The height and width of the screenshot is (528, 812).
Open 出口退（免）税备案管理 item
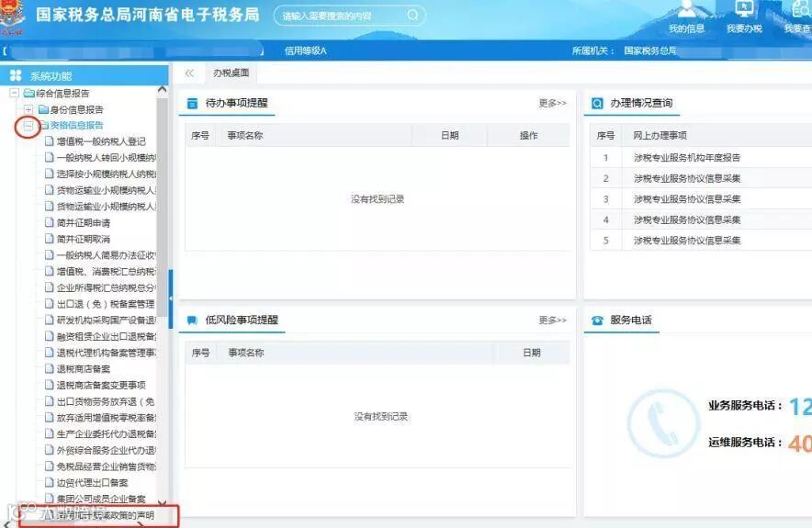[x=106, y=304]
